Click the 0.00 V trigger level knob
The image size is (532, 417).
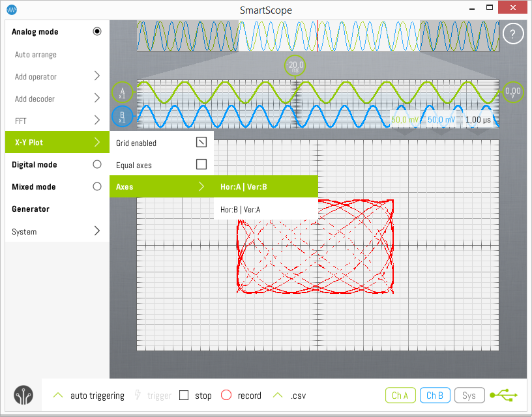[513, 92]
